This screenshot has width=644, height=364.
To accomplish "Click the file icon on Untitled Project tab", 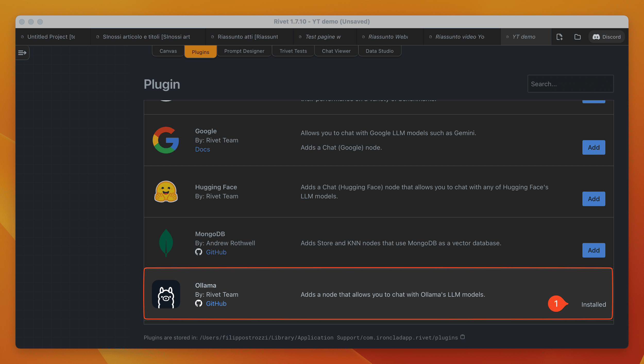I will click(22, 37).
